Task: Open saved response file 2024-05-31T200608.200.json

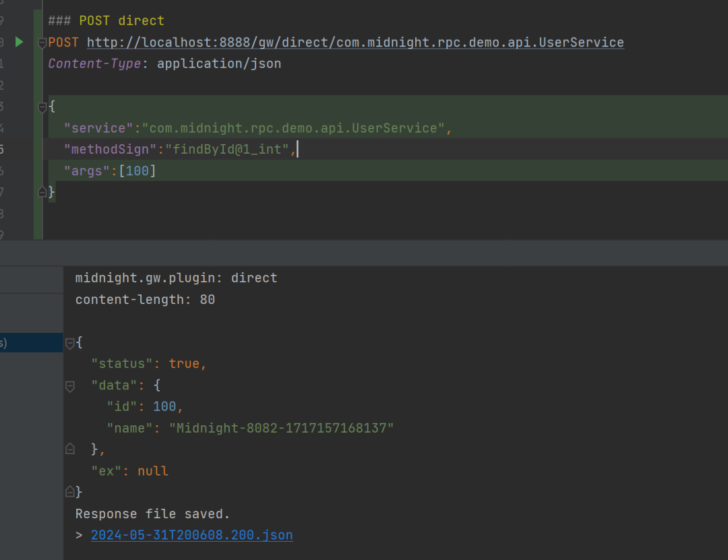Action: (191, 535)
